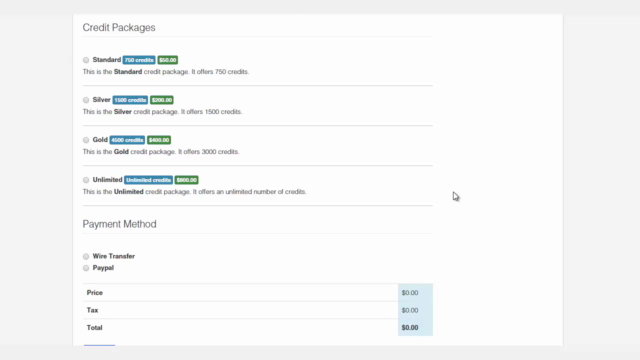Click the Paypal label text
This screenshot has width=640, height=360.
(x=103, y=268)
